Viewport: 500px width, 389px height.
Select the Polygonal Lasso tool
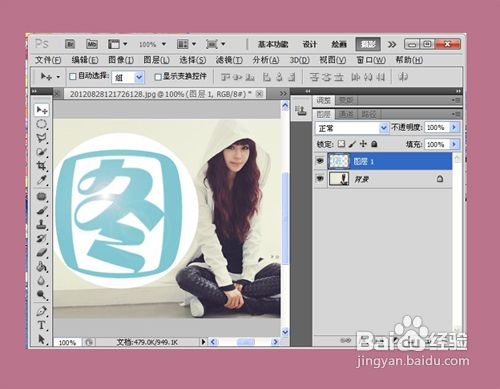point(41,138)
